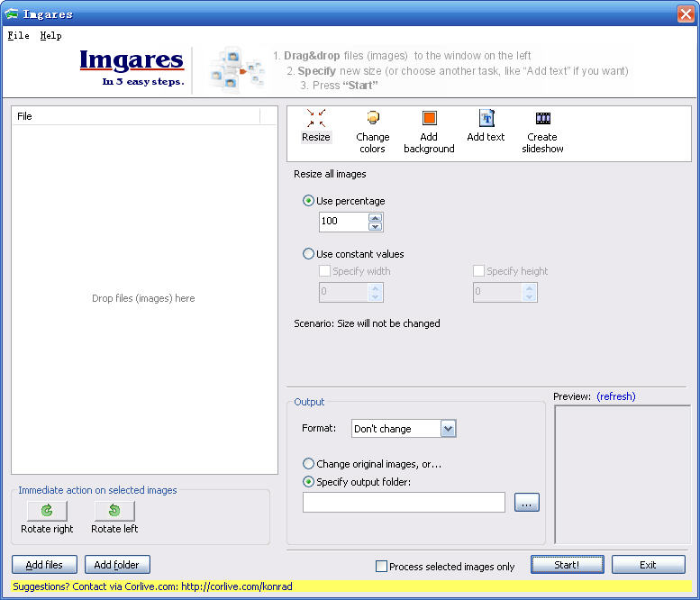Open the Create slideshow task
The height and width of the screenshot is (600, 700).
(x=542, y=132)
